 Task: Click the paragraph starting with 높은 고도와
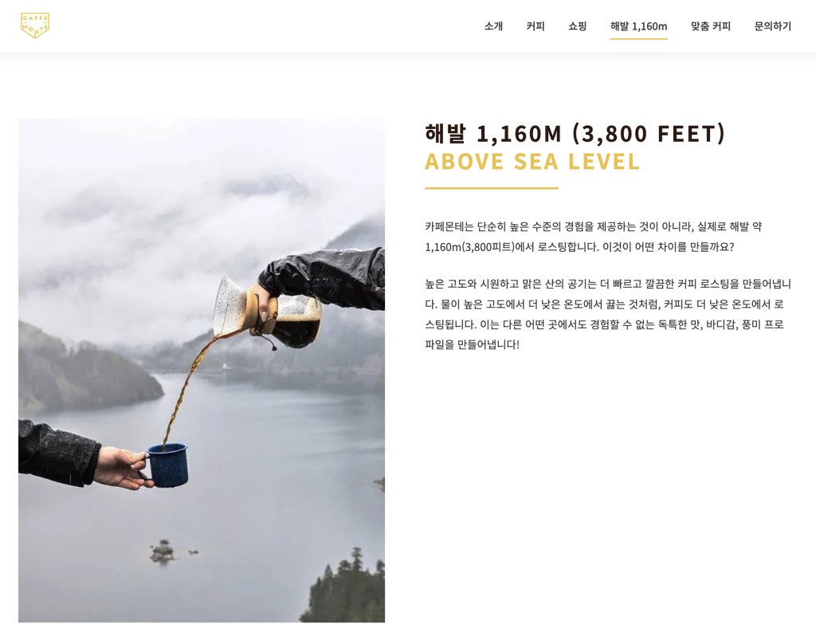[x=608, y=314]
